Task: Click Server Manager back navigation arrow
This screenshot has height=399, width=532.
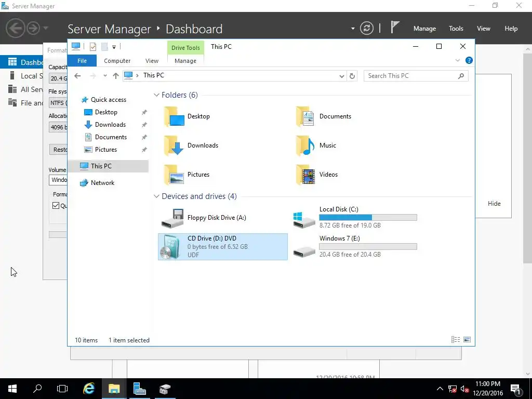Action: (15, 28)
